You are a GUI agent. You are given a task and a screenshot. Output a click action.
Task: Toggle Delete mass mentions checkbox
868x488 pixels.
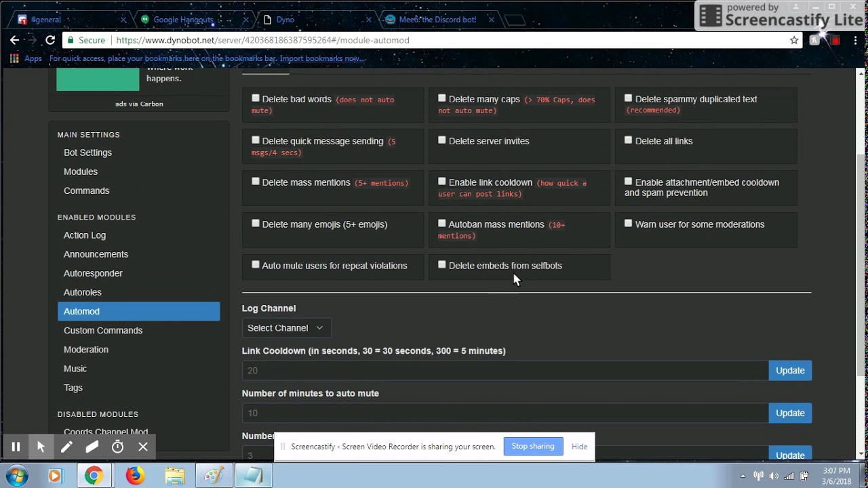tap(256, 182)
